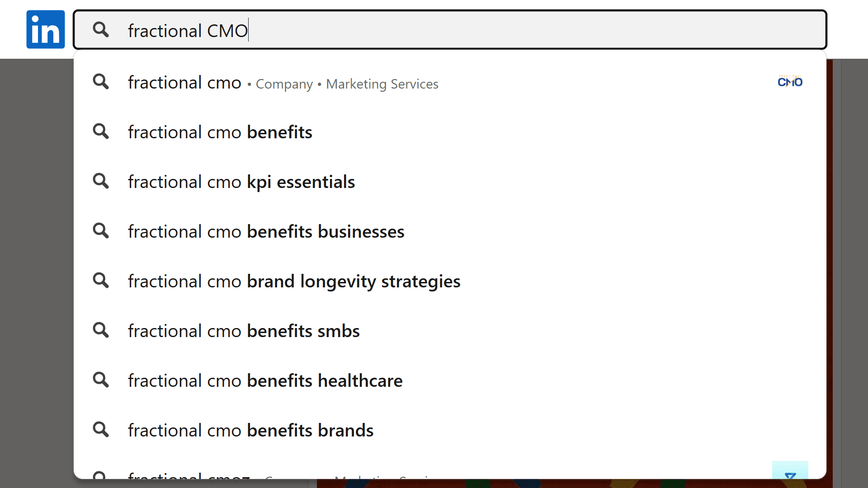868x488 pixels.
Task: Select 'fractional cmo brand longevity strategies'
Action: click(x=294, y=281)
